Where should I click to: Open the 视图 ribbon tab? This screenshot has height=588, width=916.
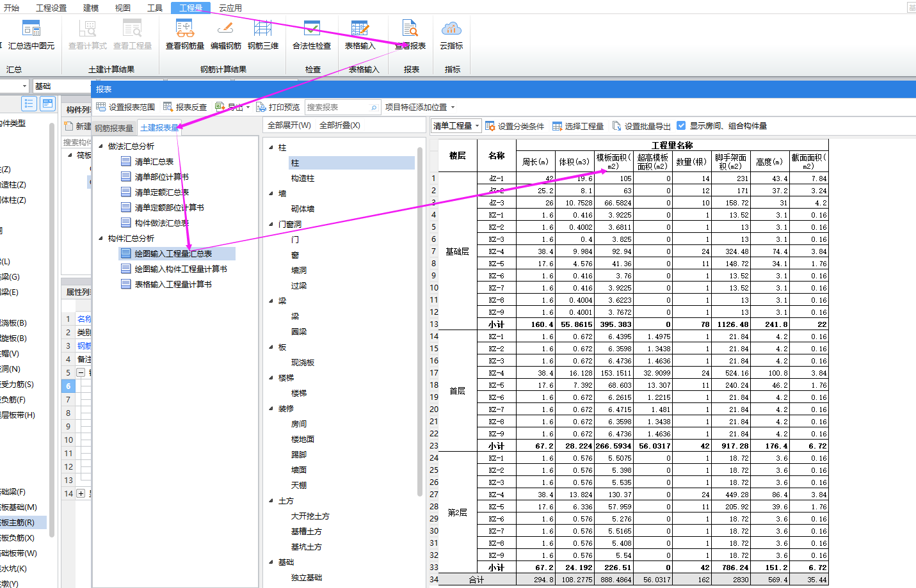[123, 8]
